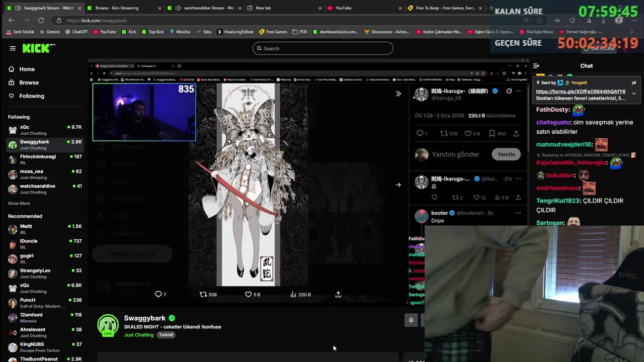Click the share icon below the image
The height and width of the screenshot is (362, 644).
click(x=338, y=294)
